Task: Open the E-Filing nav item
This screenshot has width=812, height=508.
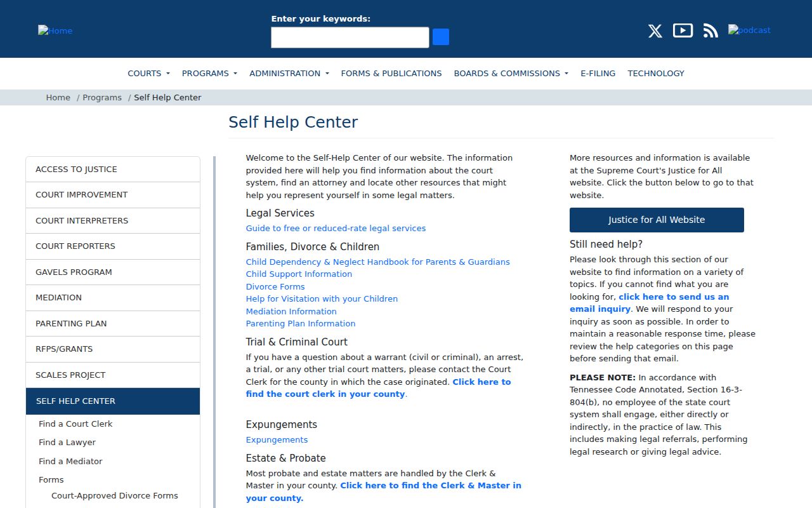Action: point(598,74)
